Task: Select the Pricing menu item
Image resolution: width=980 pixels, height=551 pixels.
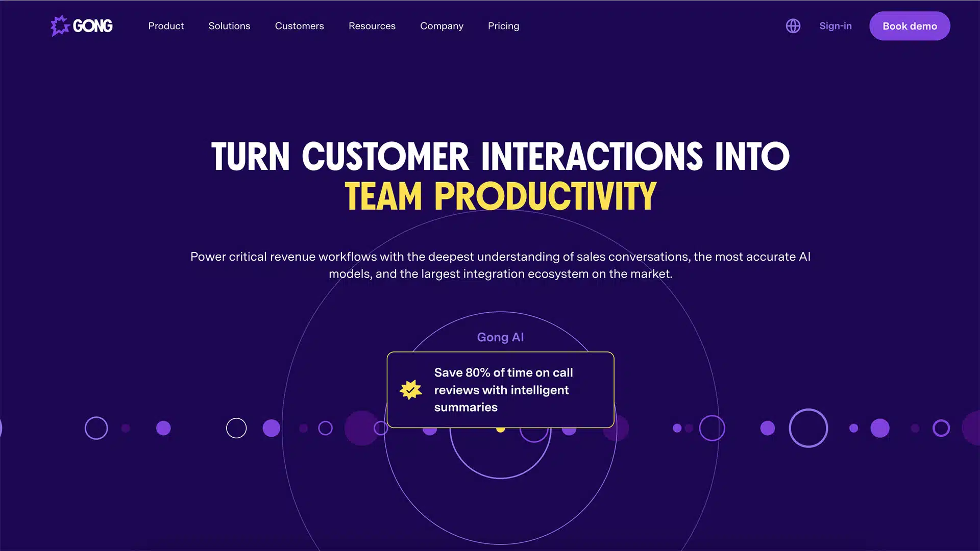Action: click(503, 26)
